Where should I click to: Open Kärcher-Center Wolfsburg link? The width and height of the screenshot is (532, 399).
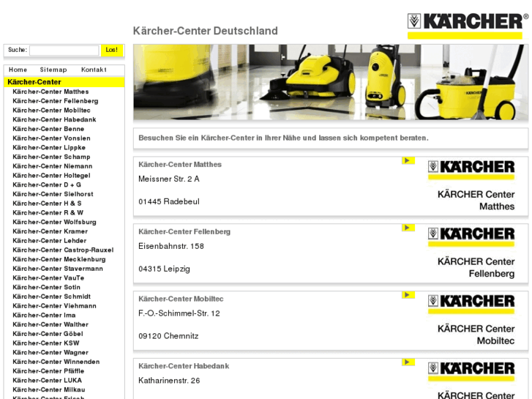[54, 222]
